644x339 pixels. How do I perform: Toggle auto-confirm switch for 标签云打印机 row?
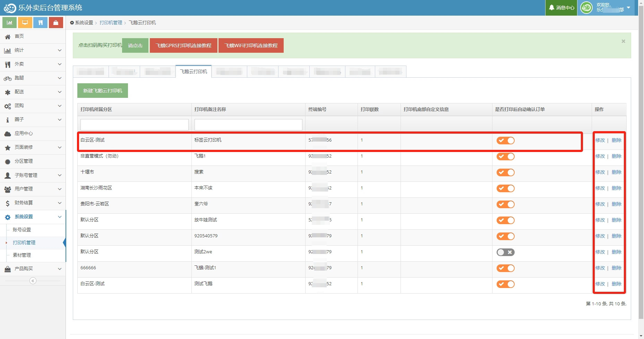[505, 141]
